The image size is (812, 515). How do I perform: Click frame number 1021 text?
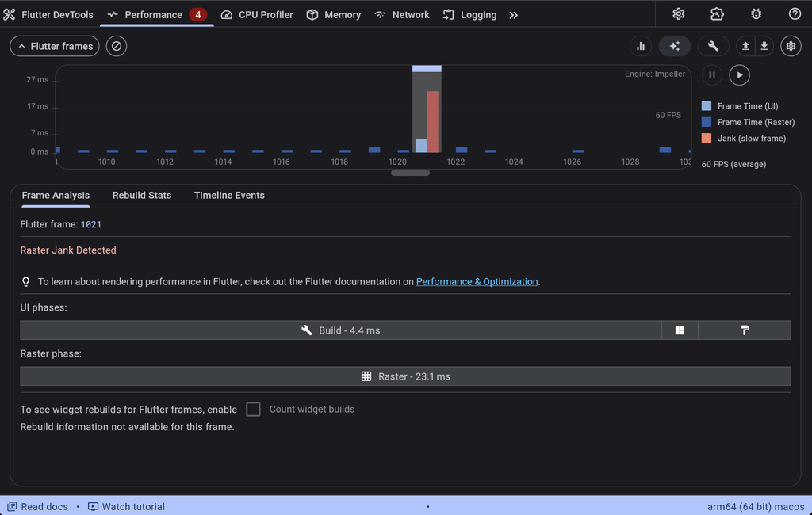[91, 225]
